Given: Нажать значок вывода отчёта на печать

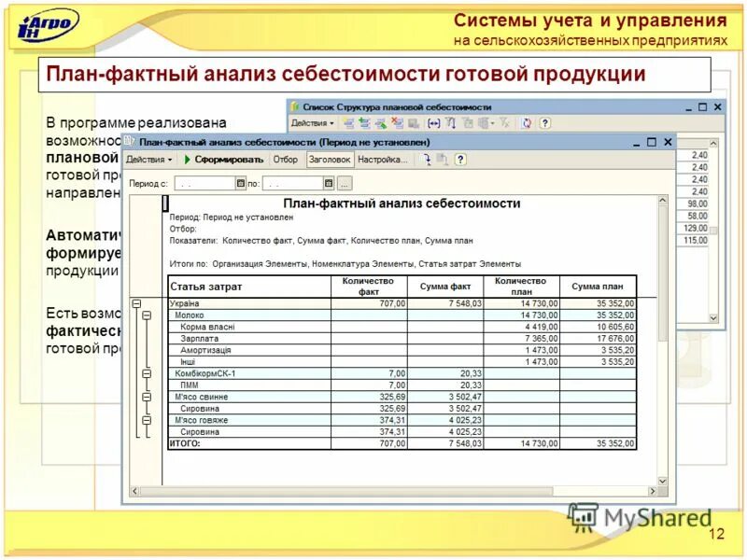Looking at the screenshot, I should (x=424, y=161).
